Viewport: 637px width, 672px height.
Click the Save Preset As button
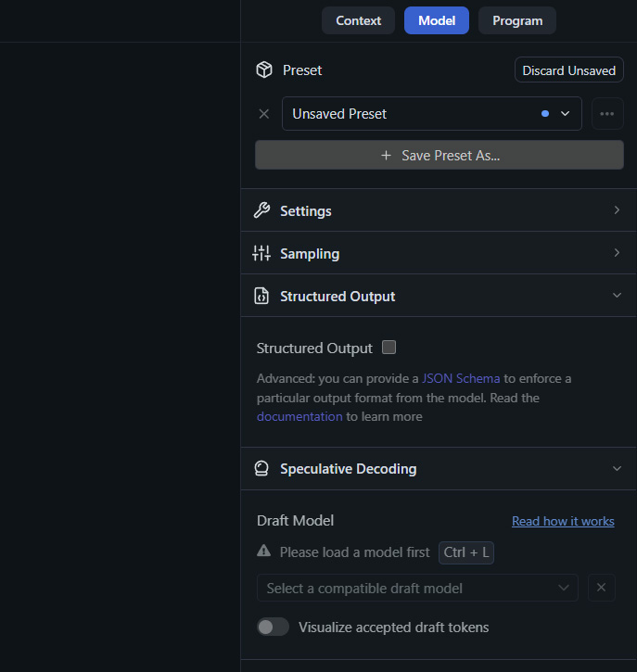(440, 156)
